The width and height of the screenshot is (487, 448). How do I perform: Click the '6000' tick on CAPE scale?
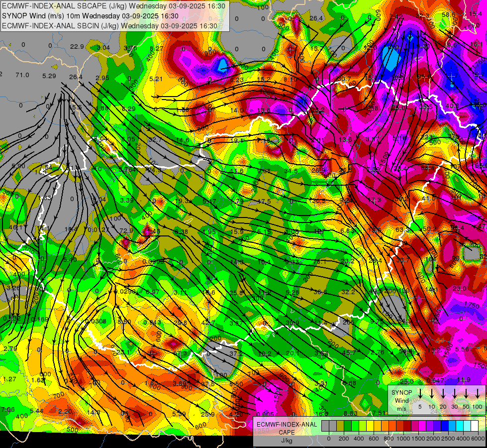[478, 439]
